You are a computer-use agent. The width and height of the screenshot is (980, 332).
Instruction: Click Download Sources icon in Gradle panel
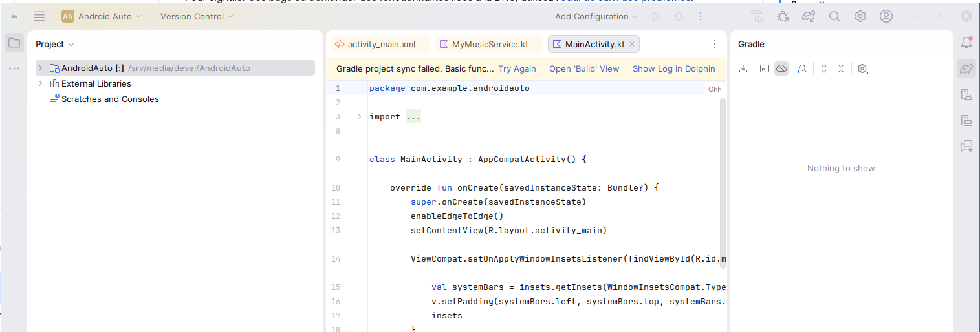tap(743, 68)
